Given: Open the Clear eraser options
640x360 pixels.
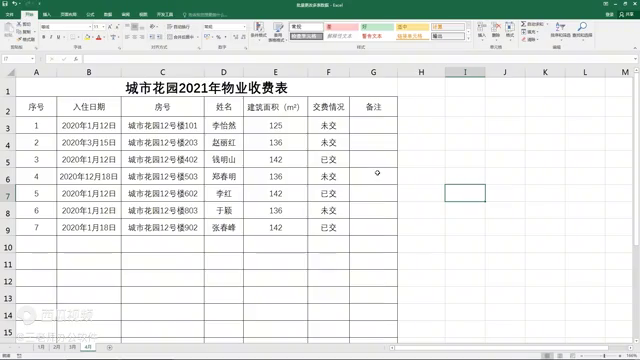Looking at the screenshot, I should click(529, 40).
